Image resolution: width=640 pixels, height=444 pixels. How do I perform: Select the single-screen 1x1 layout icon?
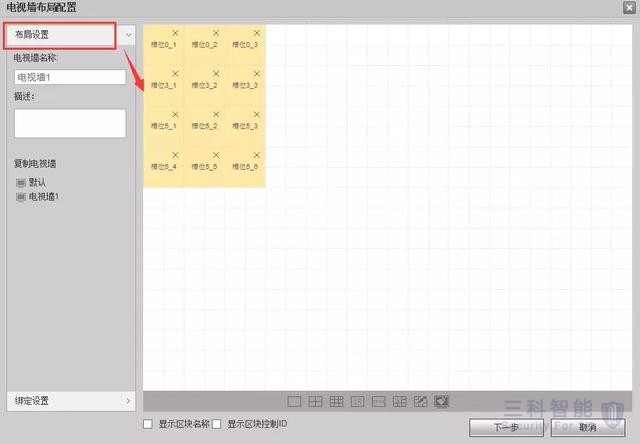294,401
